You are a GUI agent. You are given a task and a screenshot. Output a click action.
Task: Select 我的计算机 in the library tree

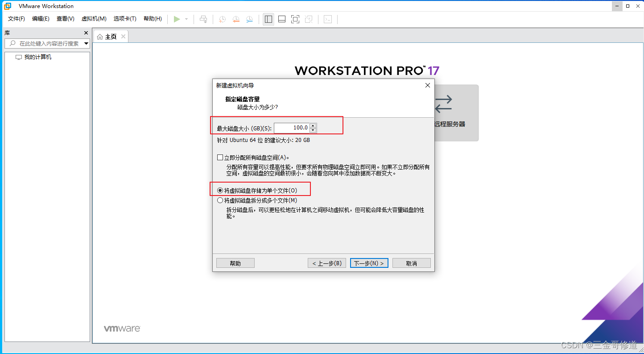pos(38,57)
